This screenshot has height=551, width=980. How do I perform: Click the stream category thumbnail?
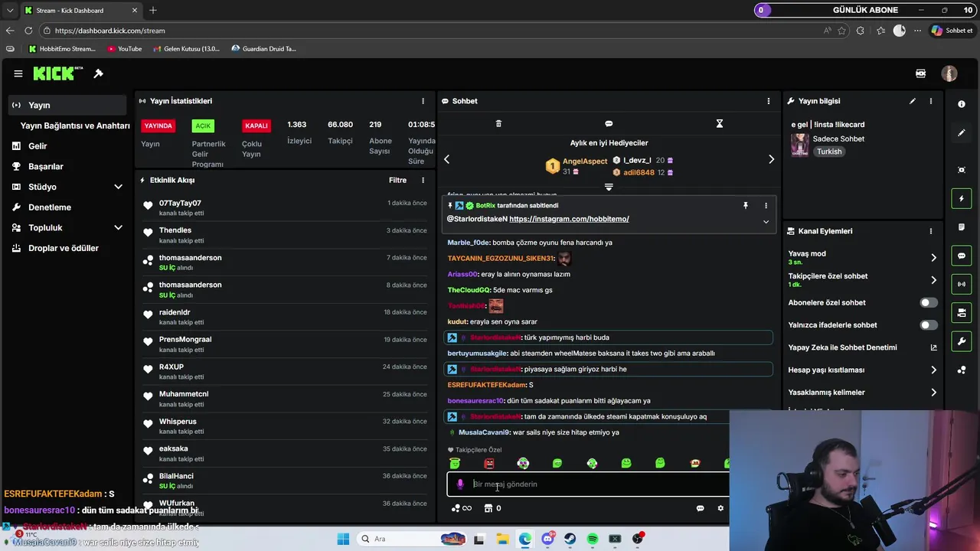point(800,145)
